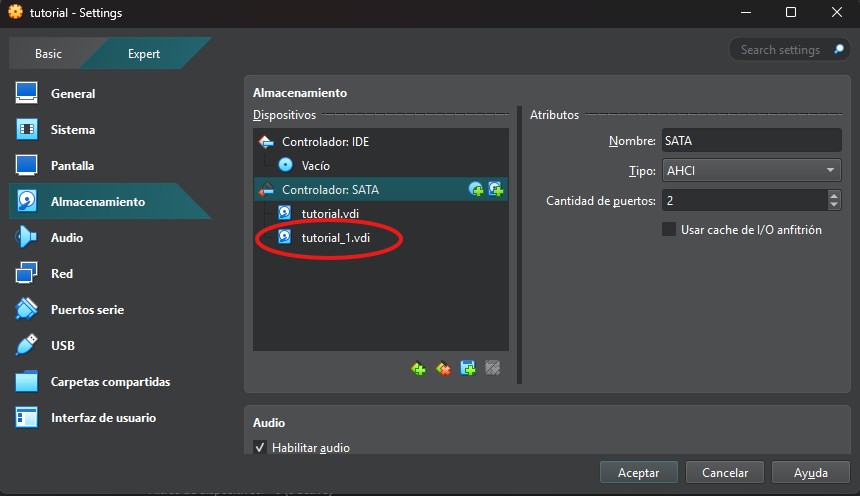Viewport: 860px width, 496px height.
Task: Switch to the Basic tab
Action: pos(48,54)
